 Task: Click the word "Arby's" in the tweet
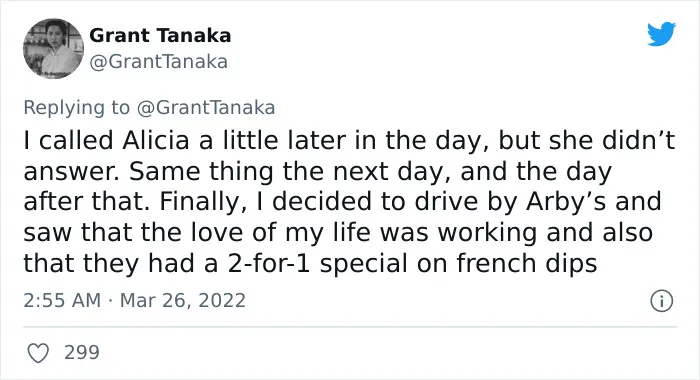566,202
